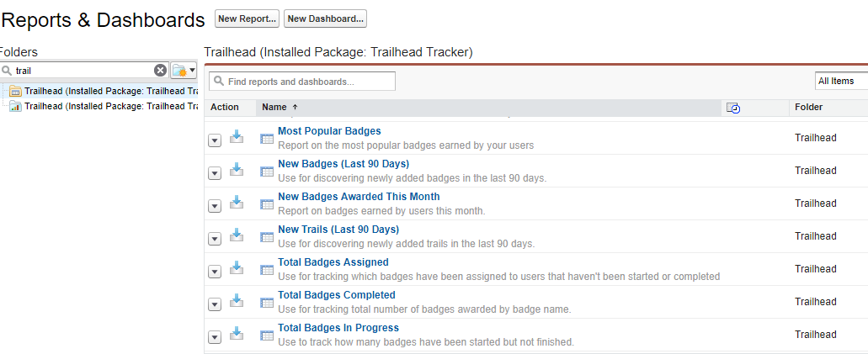The height and width of the screenshot is (354, 868).
Task: Click the magnifier icon in folder search box
Action: [8, 71]
